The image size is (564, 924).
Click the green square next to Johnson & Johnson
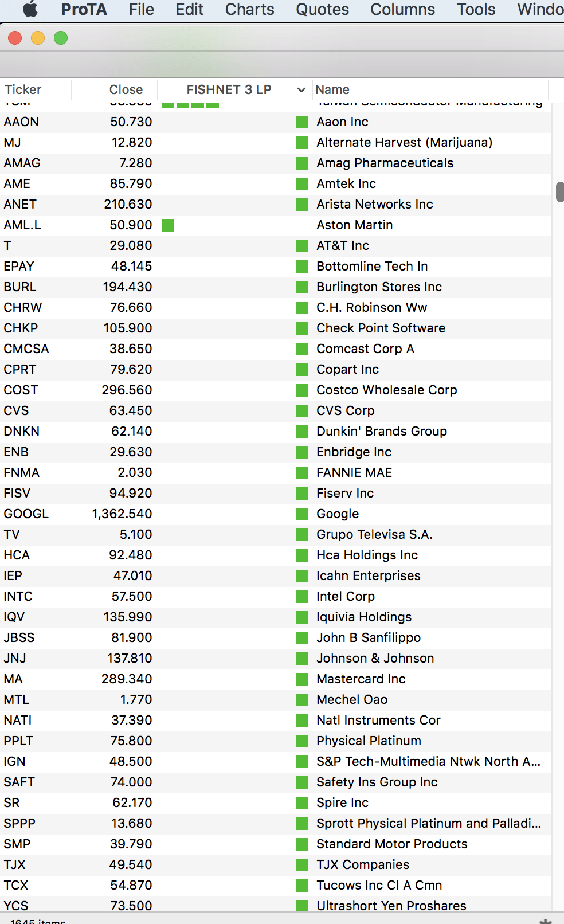(302, 659)
